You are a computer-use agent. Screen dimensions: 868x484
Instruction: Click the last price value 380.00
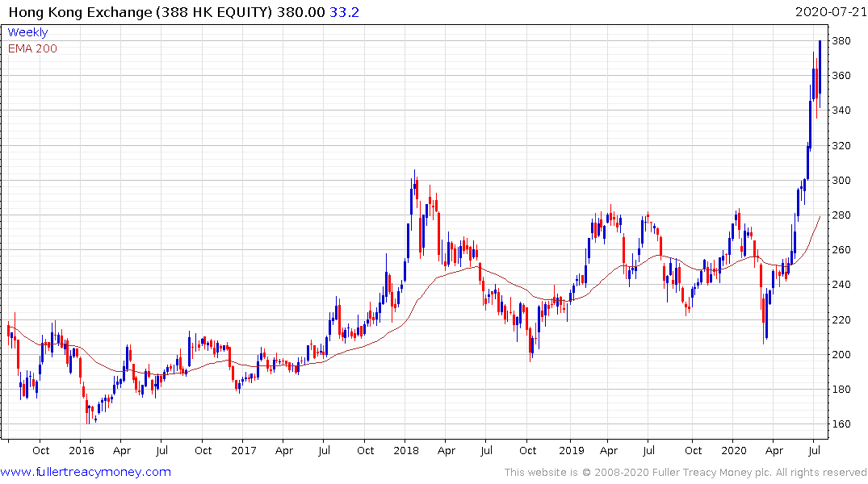pos(300,12)
